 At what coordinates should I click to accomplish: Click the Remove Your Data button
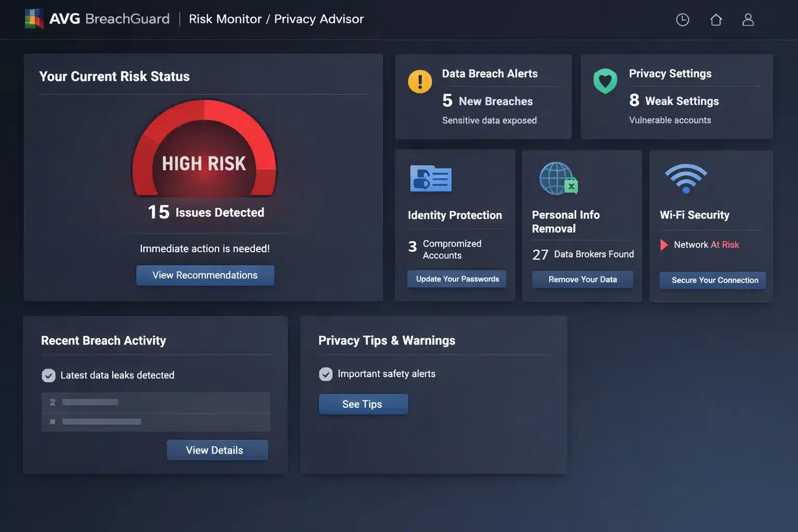pos(582,279)
